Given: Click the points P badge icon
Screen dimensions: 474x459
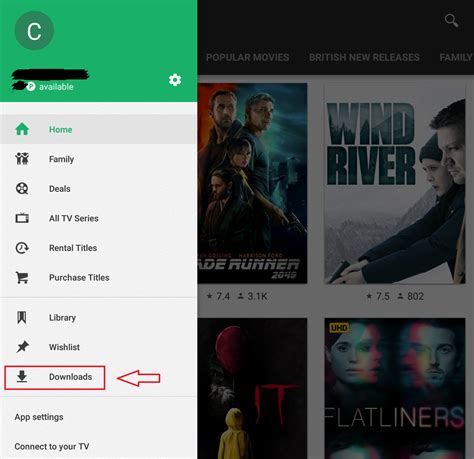Looking at the screenshot, I should click(31, 87).
